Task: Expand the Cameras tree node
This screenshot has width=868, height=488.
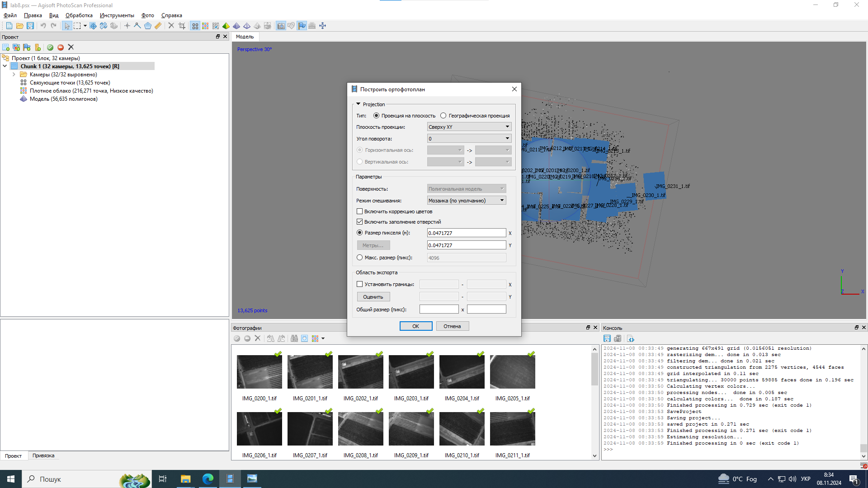Action: click(14, 75)
